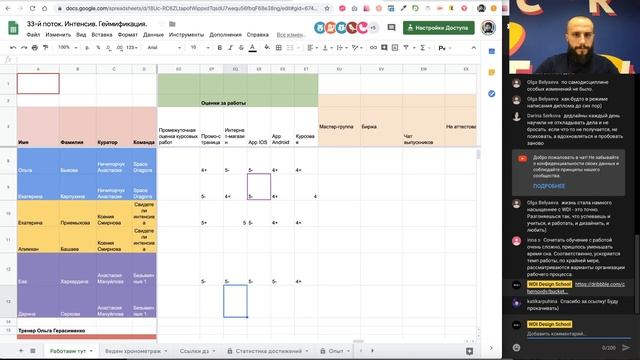640x360 pixels.
Task: Open the Файл menu
Action: (33, 35)
